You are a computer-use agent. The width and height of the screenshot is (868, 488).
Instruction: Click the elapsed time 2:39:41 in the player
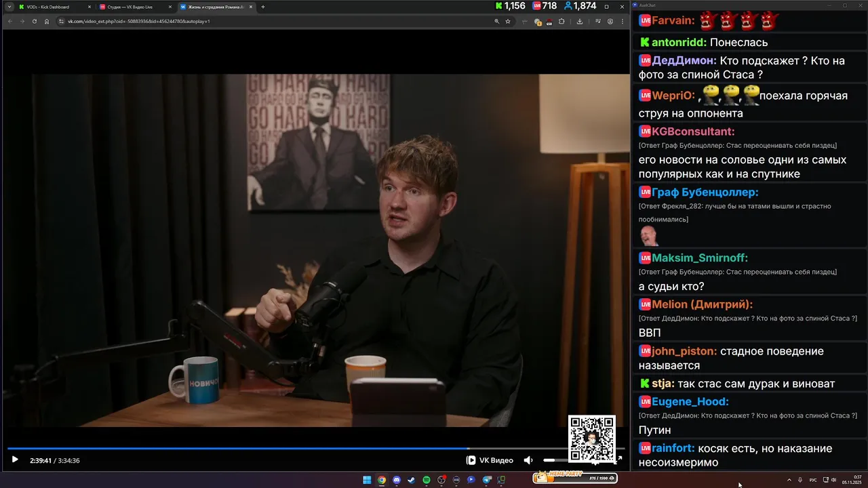41,460
